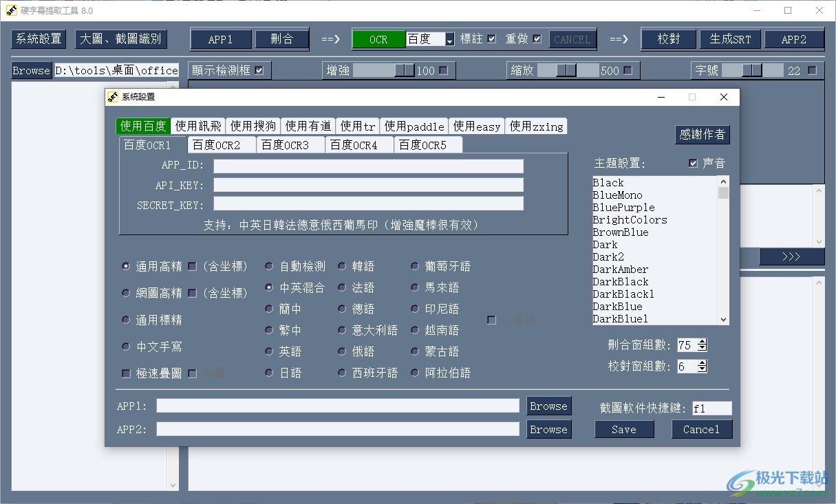
Task: Toggle the 顯示檢測框 checkbox
Action: coord(259,70)
